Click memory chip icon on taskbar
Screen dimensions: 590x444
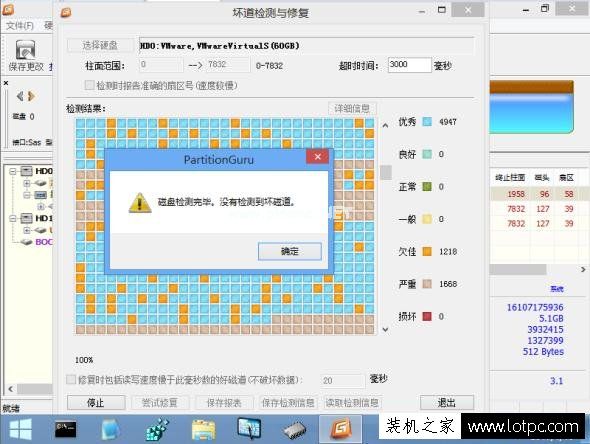[x=295, y=430]
